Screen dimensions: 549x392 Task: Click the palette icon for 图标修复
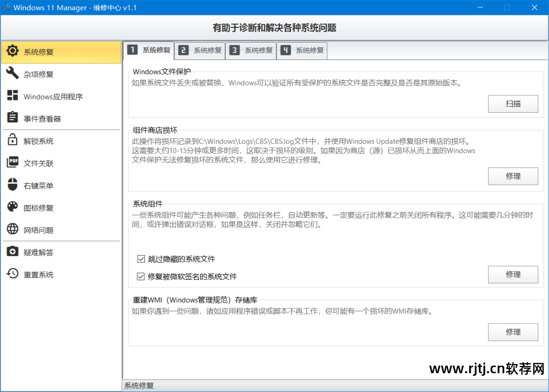[x=12, y=207]
